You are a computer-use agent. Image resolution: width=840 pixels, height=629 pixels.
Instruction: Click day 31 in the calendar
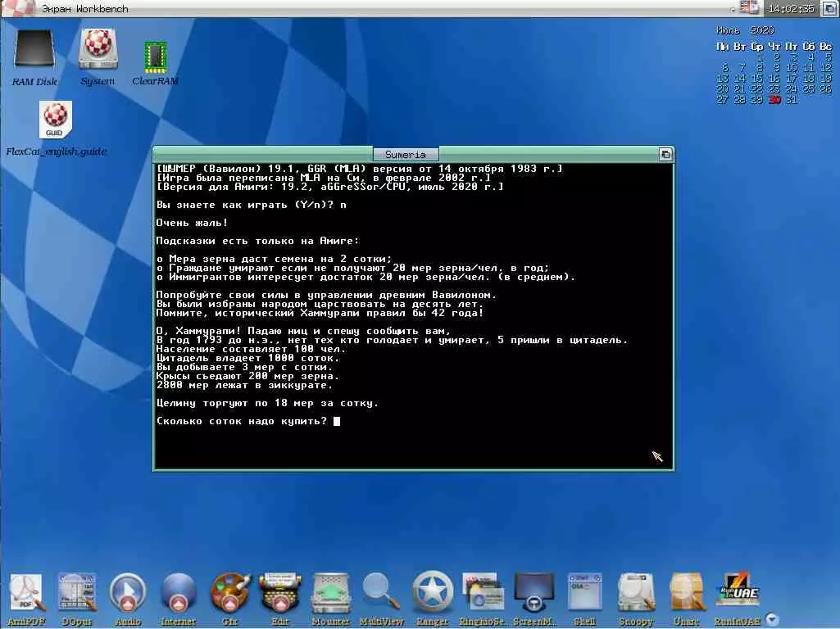point(792,100)
